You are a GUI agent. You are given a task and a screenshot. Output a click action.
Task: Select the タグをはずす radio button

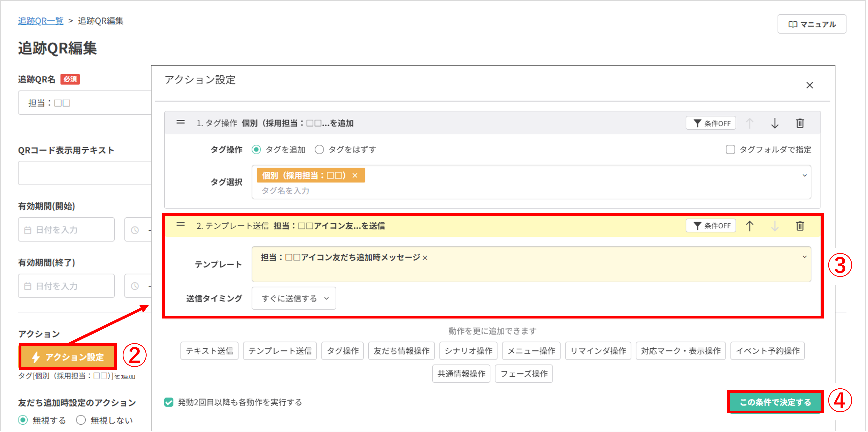(319, 149)
